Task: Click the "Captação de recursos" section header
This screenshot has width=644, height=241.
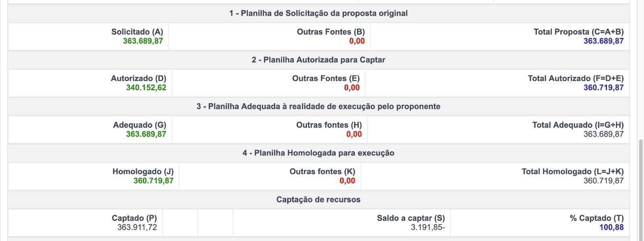Action: [318, 200]
